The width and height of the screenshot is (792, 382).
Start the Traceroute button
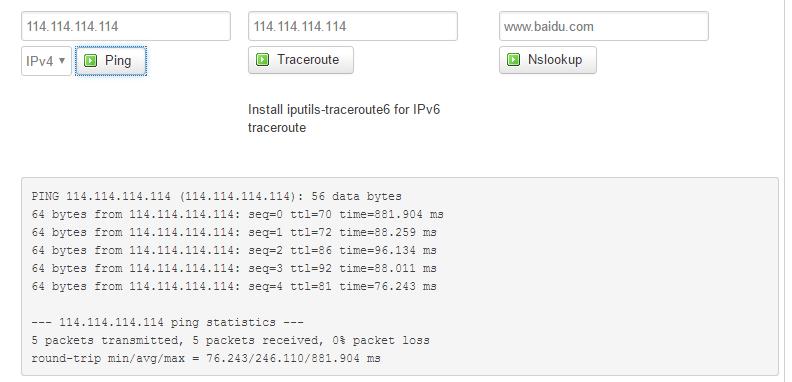[x=301, y=60]
